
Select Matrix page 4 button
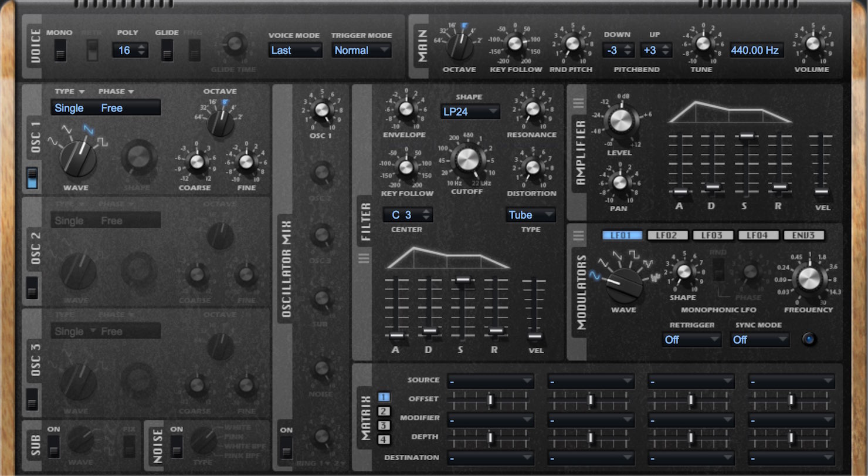click(x=384, y=439)
